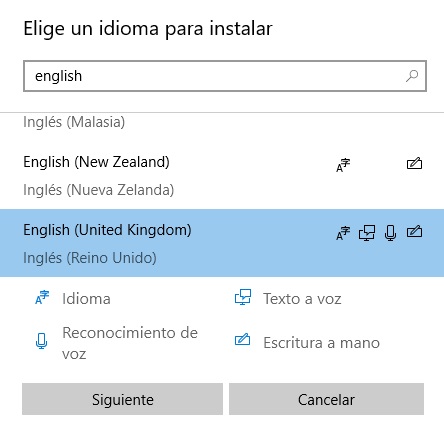Click the Siguiente button
The height and width of the screenshot is (428, 444).
coord(122,399)
